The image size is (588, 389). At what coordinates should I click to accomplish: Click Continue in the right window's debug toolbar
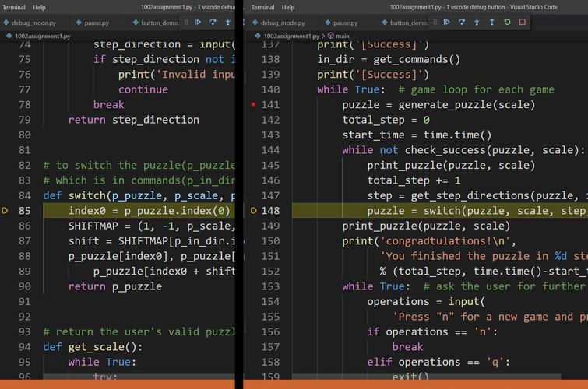[446, 22]
